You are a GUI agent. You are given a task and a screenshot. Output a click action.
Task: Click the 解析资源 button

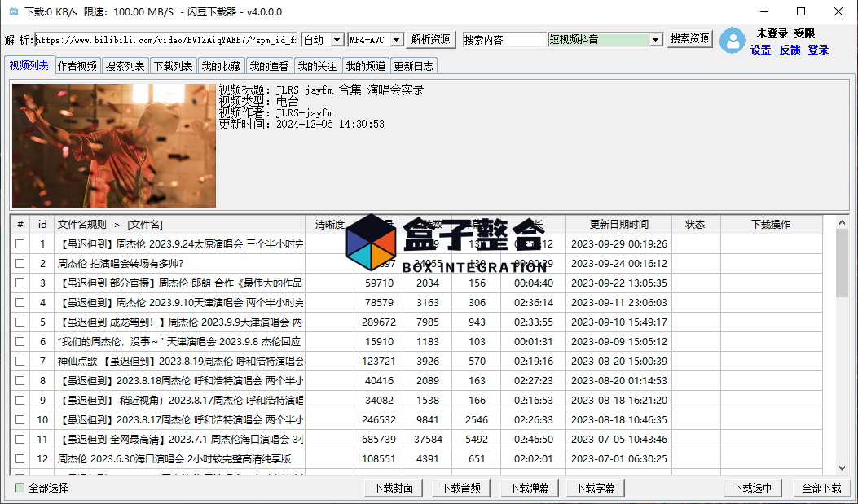click(431, 39)
